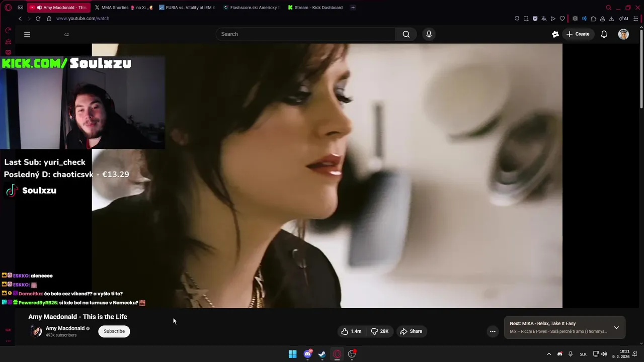
Task: Open the extensions cube icon
Action: 593,19
